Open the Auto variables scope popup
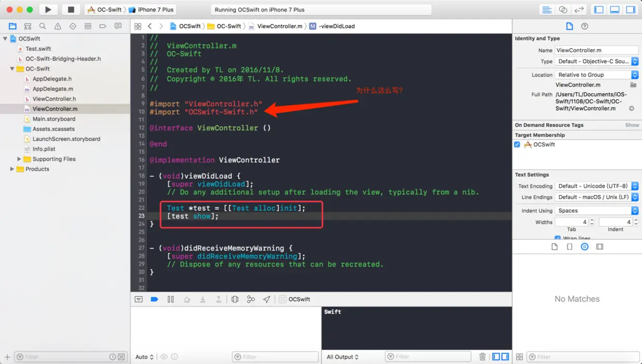Screen dimensions: 642x364 (144, 357)
